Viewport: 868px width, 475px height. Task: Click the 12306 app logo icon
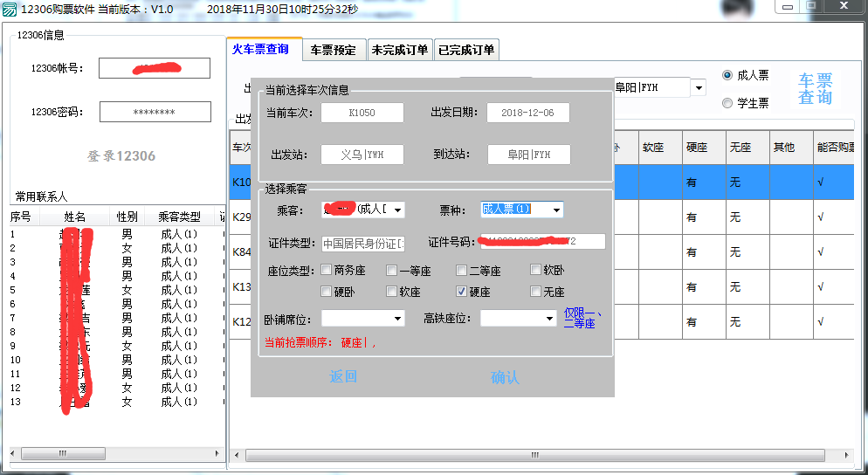(10, 10)
